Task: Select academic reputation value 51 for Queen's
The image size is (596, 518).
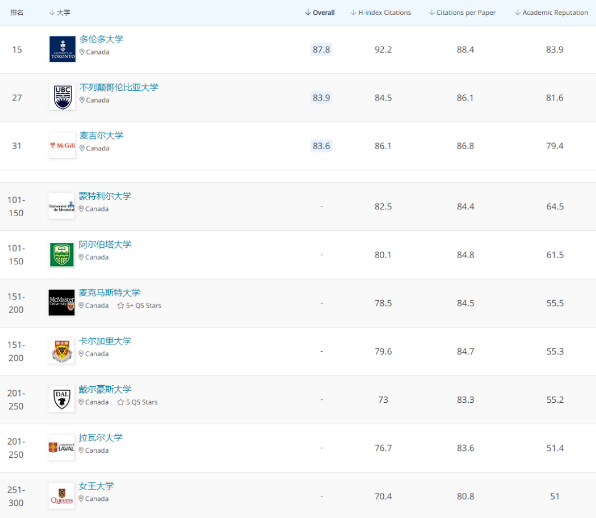Action: (555, 496)
